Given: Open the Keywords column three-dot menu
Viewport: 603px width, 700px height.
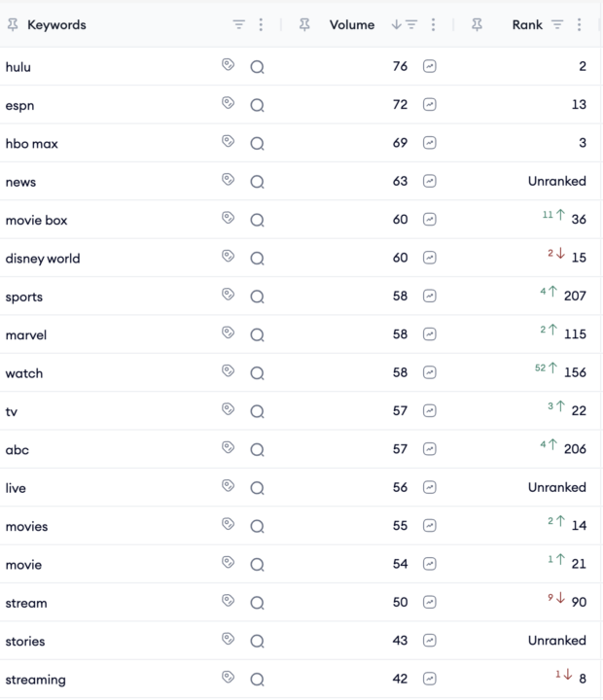Looking at the screenshot, I should pyautogui.click(x=261, y=24).
